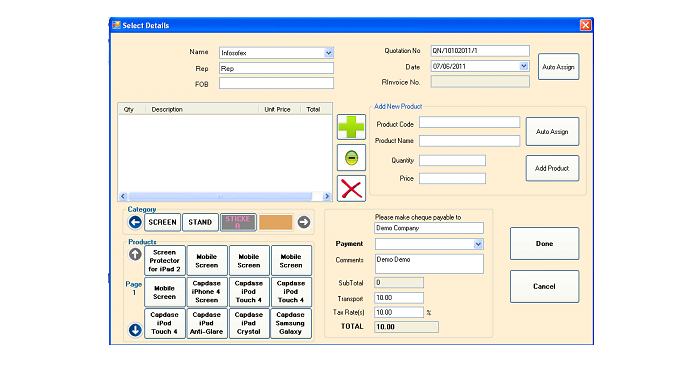
Task: Add Screen Protector for iPad 2 product
Action: [165, 260]
